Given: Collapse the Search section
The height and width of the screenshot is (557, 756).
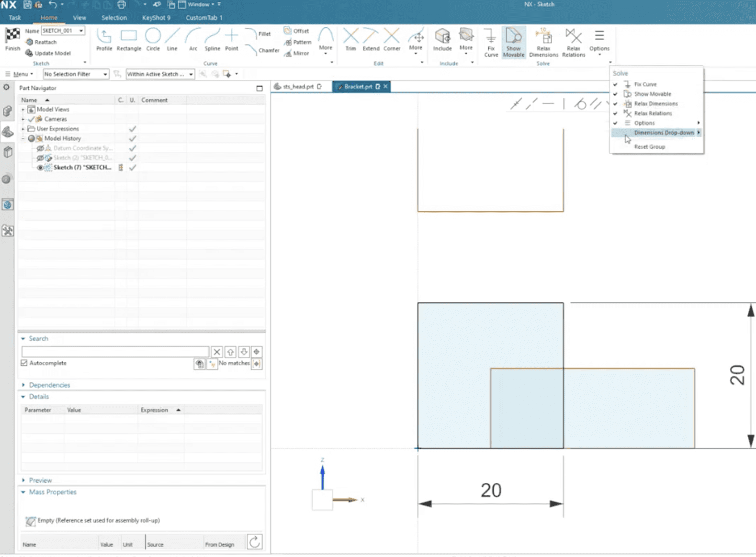Looking at the screenshot, I should (23, 338).
